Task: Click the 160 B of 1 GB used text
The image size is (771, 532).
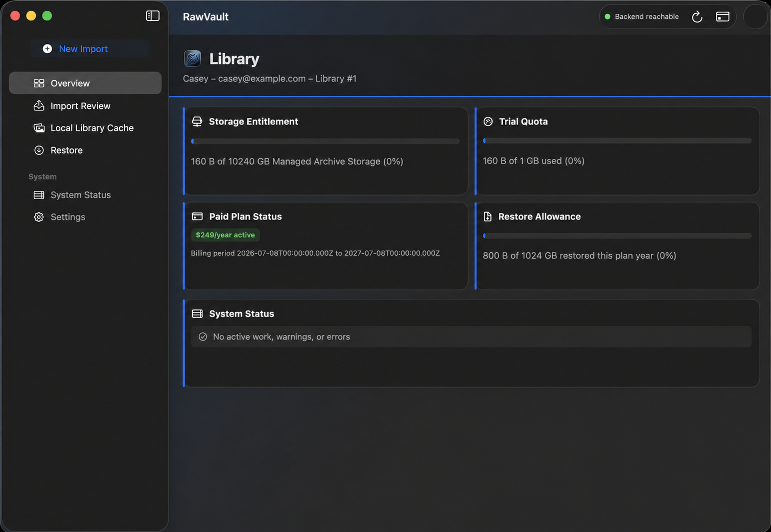Action: (x=533, y=161)
